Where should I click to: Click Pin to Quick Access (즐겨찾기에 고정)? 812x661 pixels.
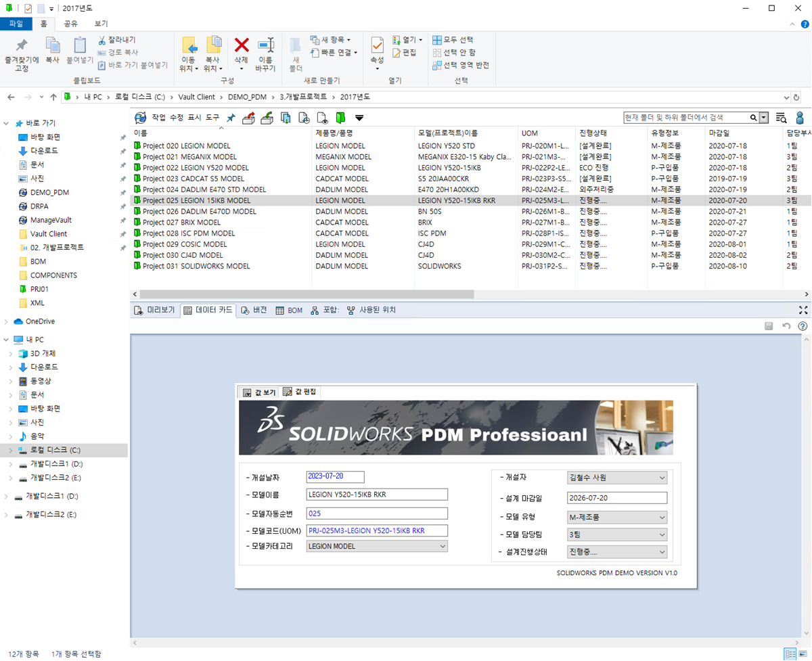coord(22,54)
